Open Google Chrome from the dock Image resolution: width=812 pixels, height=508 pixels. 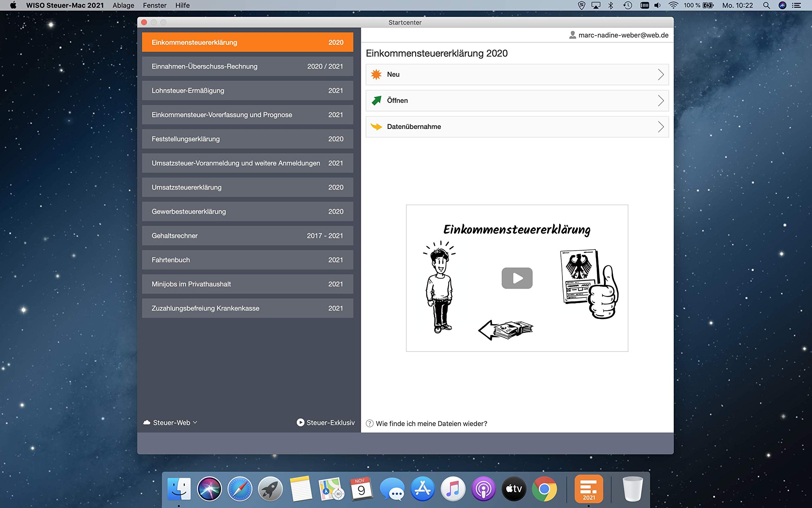(x=544, y=489)
